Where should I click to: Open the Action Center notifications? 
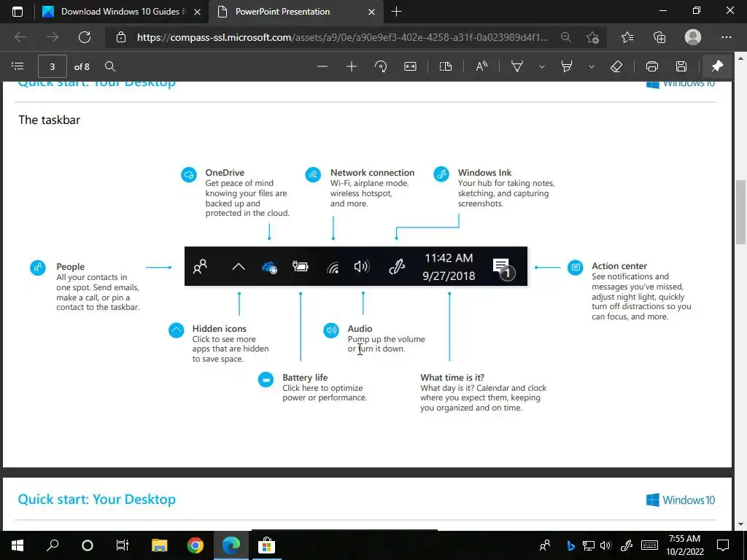coord(723,545)
